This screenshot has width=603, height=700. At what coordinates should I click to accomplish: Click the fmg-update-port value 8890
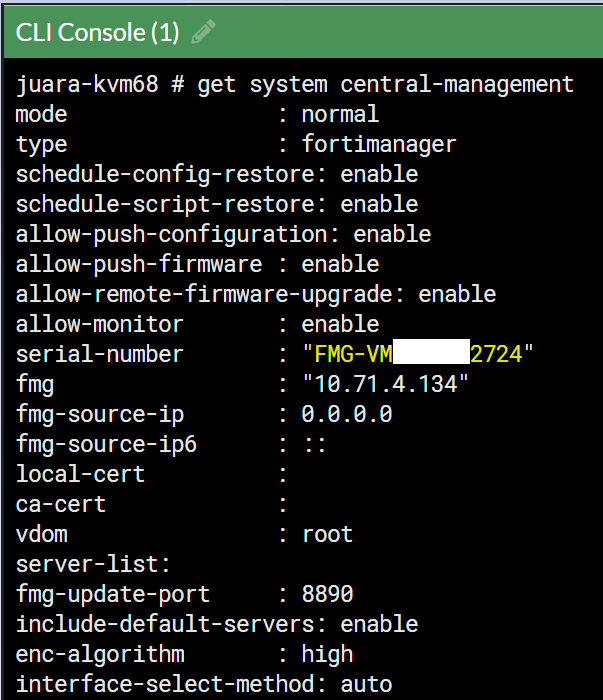pos(327,594)
